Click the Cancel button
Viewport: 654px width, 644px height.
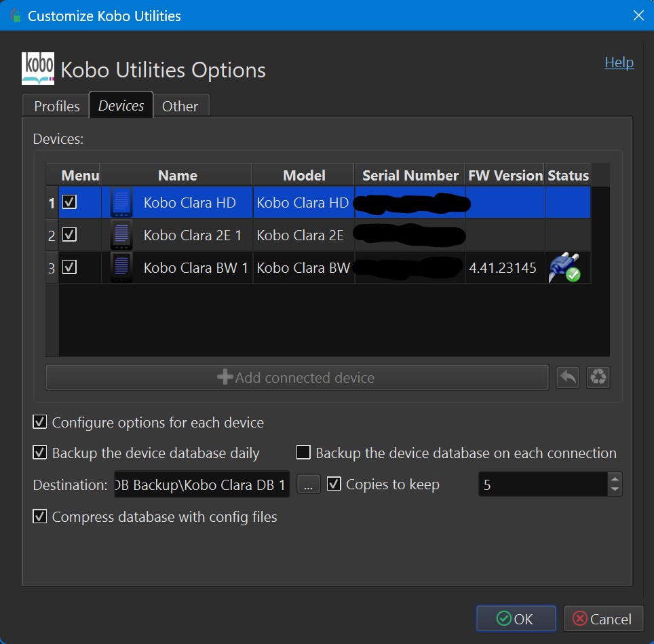[603, 619]
